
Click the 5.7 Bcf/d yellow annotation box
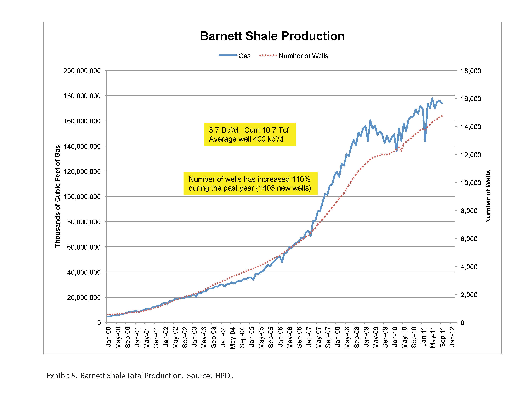pyautogui.click(x=250, y=134)
